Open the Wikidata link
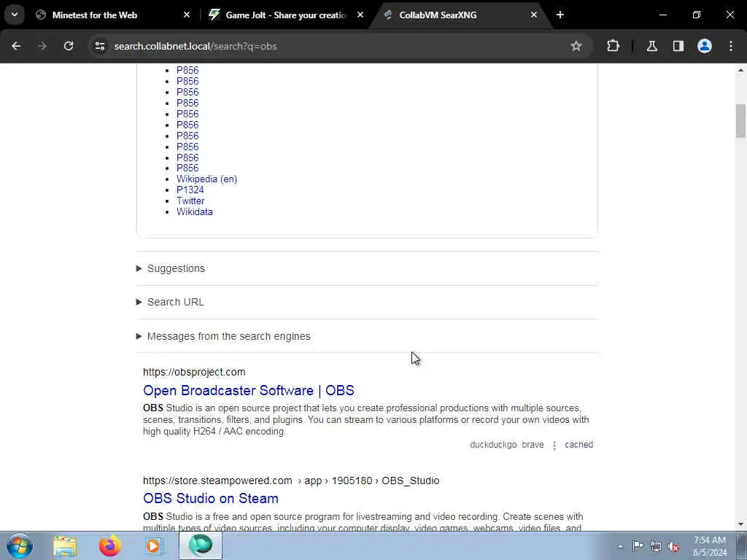This screenshot has height=560, width=747. click(194, 212)
